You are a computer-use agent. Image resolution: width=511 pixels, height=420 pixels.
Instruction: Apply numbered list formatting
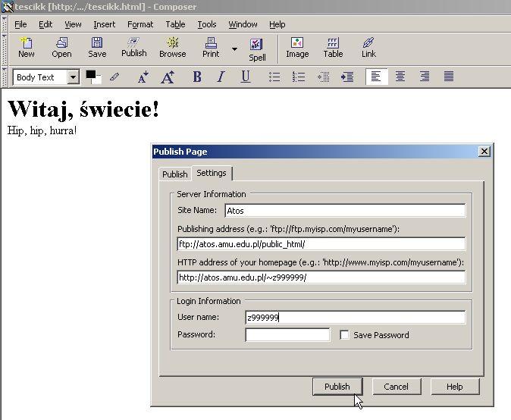pos(299,77)
